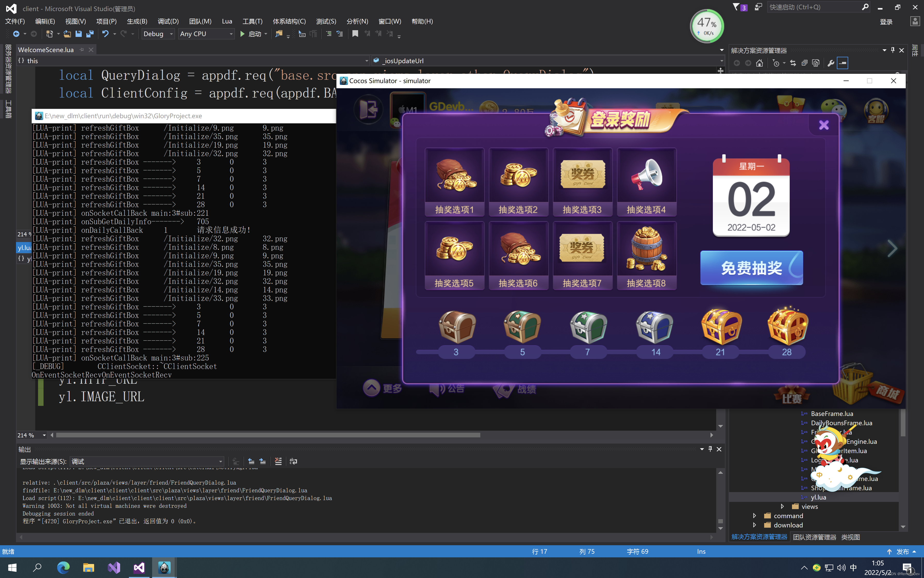This screenshot has width=924, height=578.
Task: Click the feedback icon near quick launch
Action: click(x=758, y=7)
